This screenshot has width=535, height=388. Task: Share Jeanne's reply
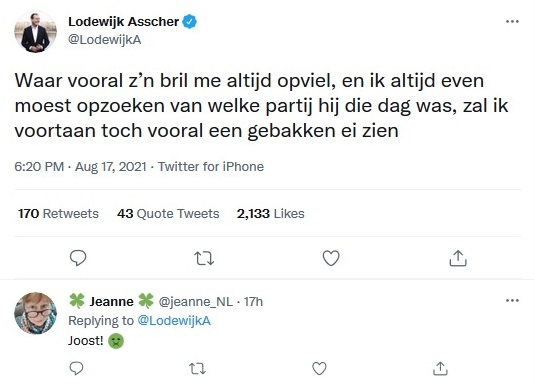[440, 369]
